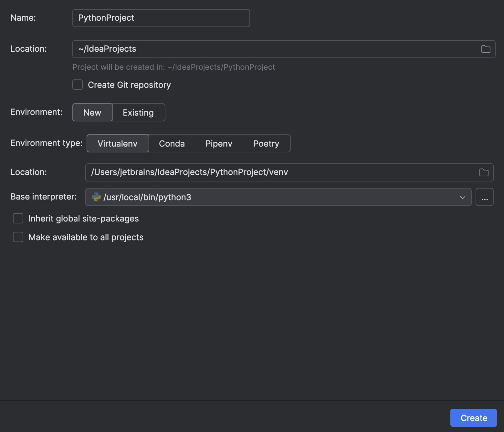This screenshot has height=432, width=504.
Task: Check Inherit global site-packages
Action: pyautogui.click(x=18, y=218)
